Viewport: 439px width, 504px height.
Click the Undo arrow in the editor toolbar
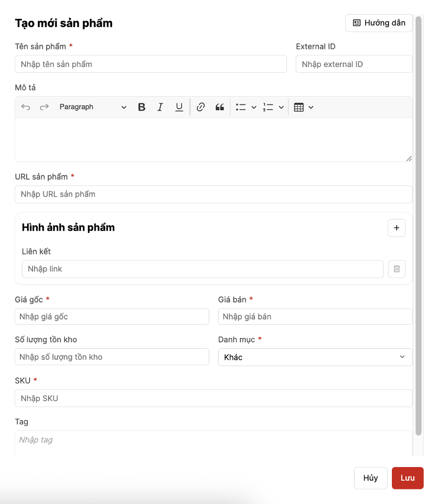pos(26,107)
